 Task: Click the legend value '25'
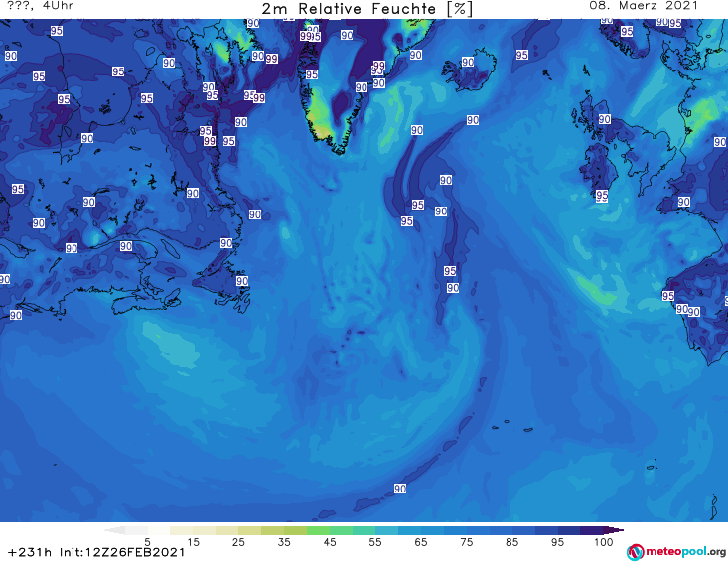point(238,542)
